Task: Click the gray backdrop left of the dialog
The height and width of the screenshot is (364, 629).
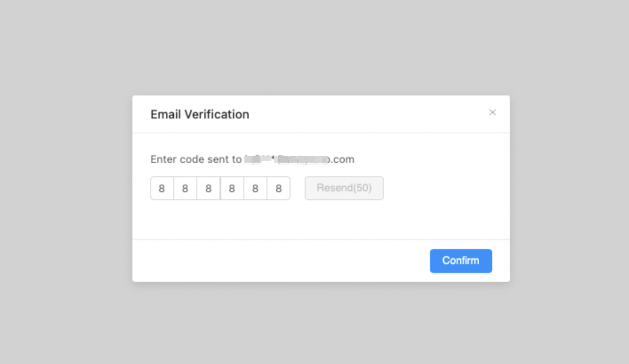Action: 67,186
